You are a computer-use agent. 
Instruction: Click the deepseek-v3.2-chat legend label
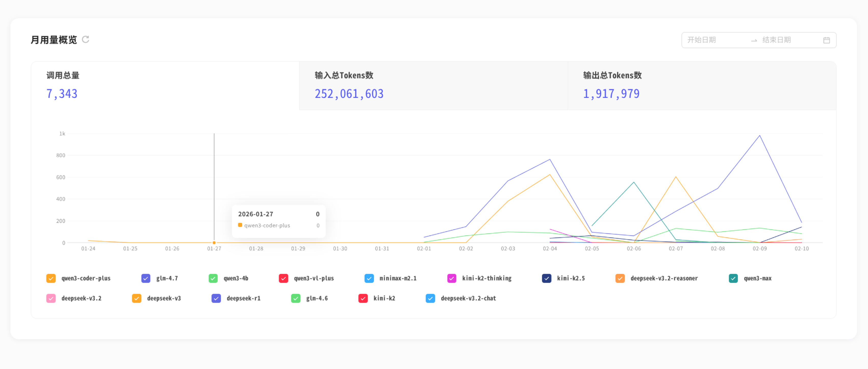(x=468, y=298)
